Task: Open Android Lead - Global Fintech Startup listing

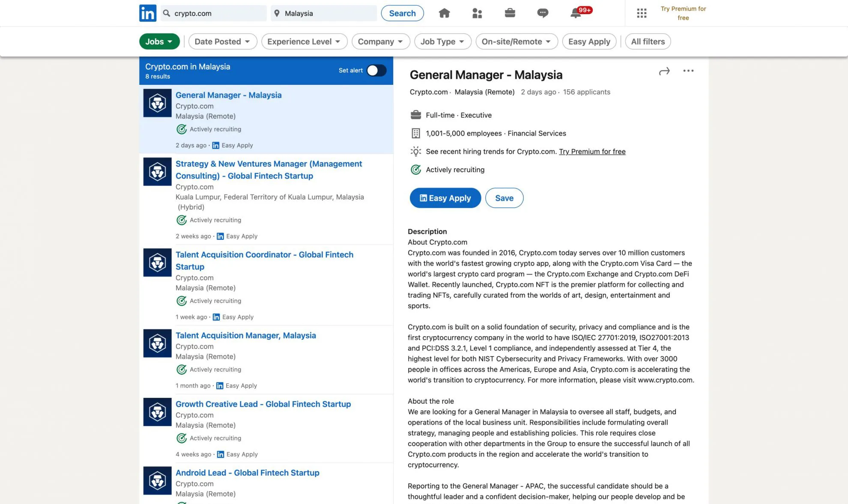Action: 247,473
